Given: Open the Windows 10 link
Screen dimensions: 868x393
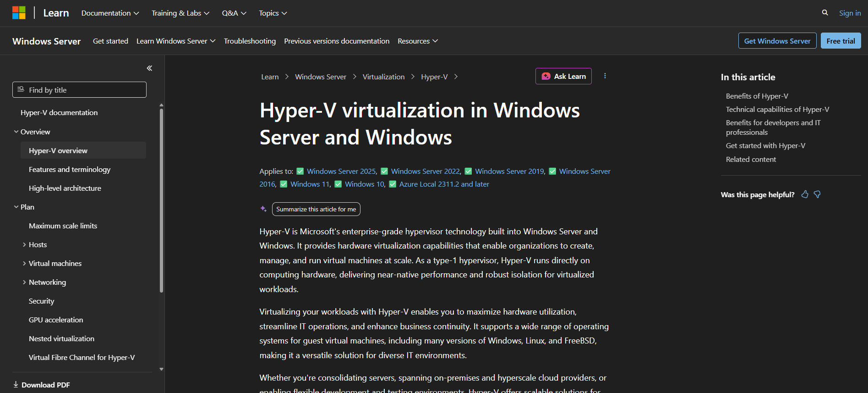Looking at the screenshot, I should point(365,184).
